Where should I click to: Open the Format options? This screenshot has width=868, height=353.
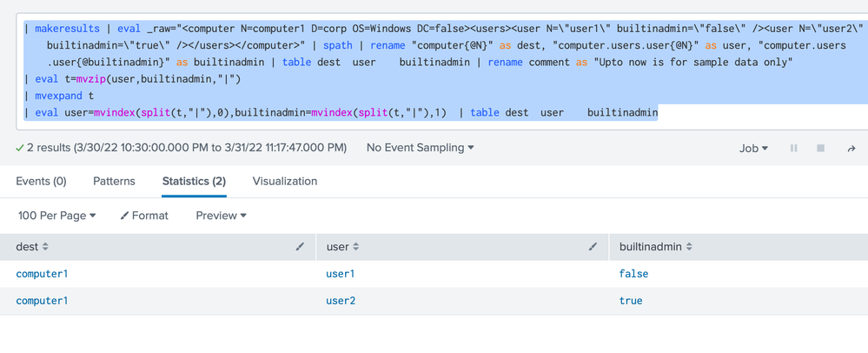[144, 215]
